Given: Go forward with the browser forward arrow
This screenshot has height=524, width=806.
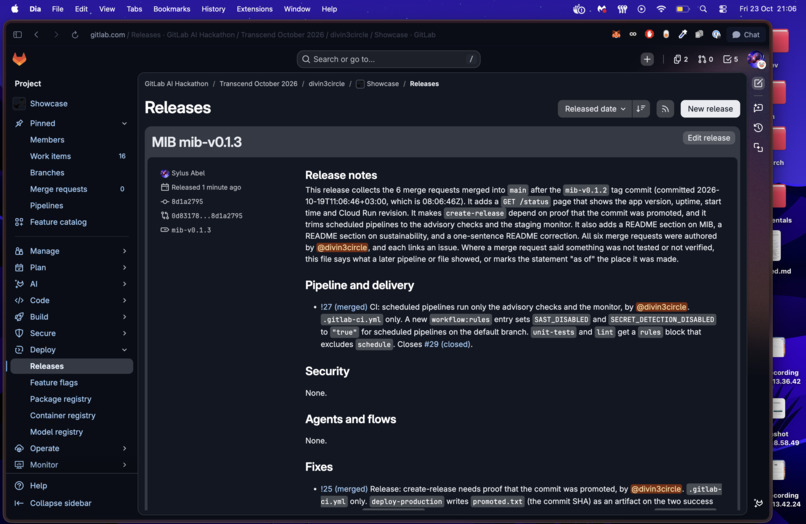Looking at the screenshot, I should (56, 34).
